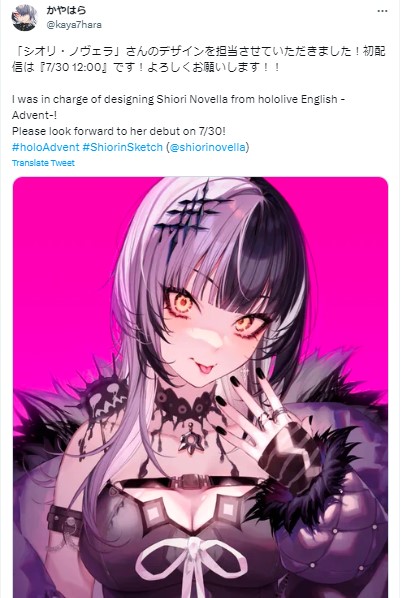
Task: Go to the @shiorinovella mention
Action: click(207, 147)
